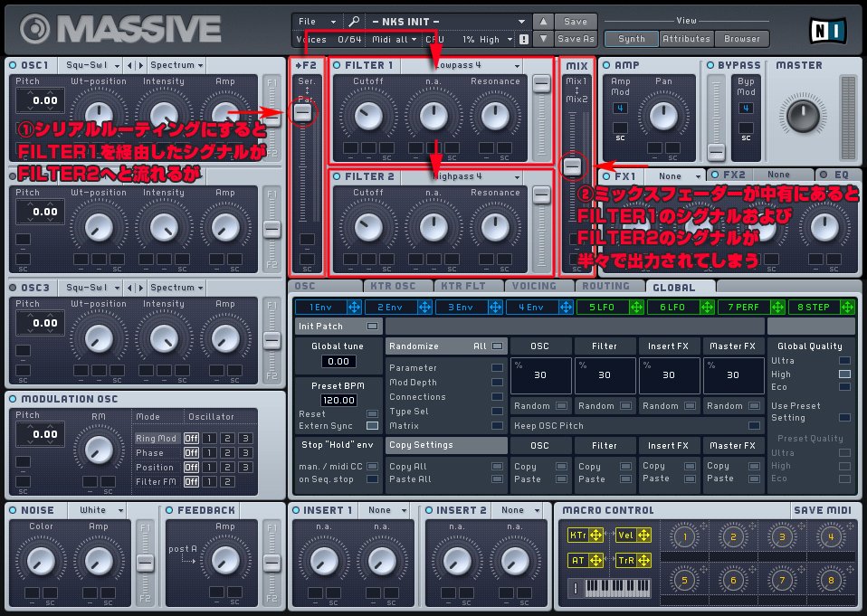Click the Native Instruments NI logo

pos(827,31)
